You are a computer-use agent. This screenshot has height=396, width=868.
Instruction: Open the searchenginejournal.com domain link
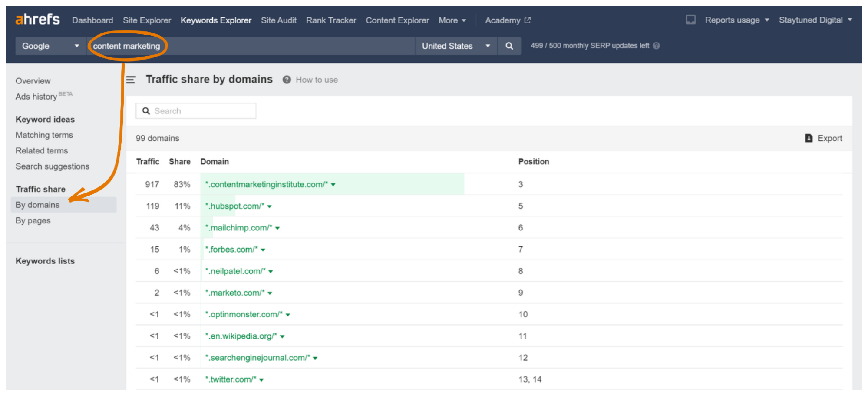(257, 358)
